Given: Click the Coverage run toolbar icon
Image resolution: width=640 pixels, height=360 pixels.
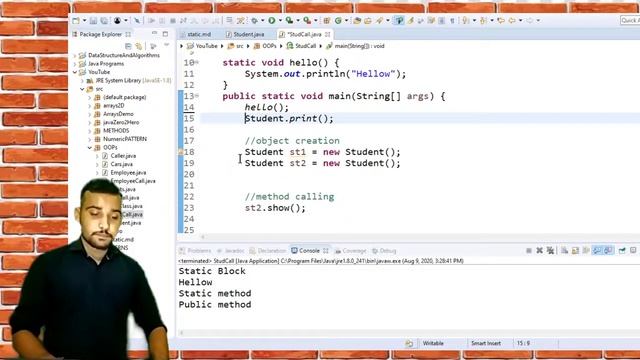Looking at the screenshot, I should pos(289,20).
